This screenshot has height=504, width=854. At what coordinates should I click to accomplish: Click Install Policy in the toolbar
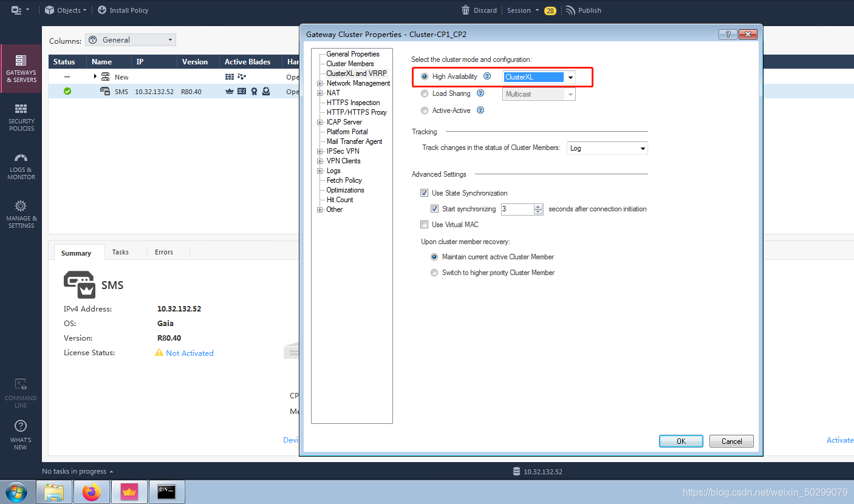pyautogui.click(x=123, y=10)
